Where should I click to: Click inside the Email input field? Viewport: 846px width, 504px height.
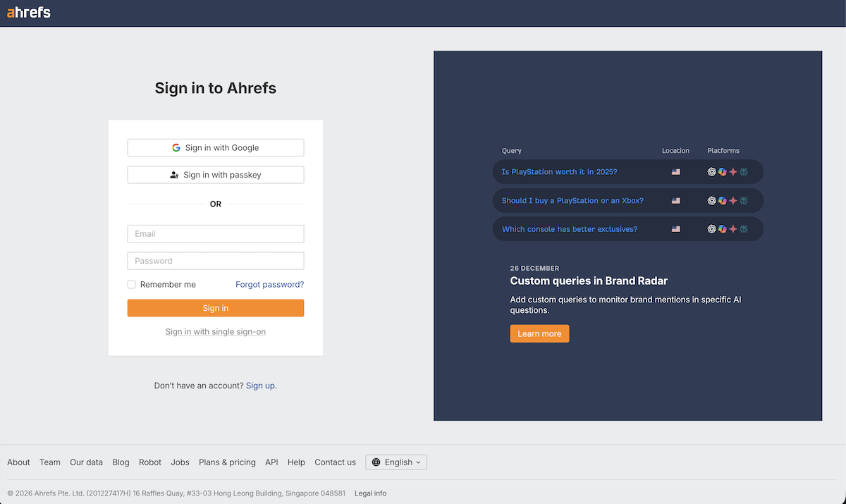(215, 233)
